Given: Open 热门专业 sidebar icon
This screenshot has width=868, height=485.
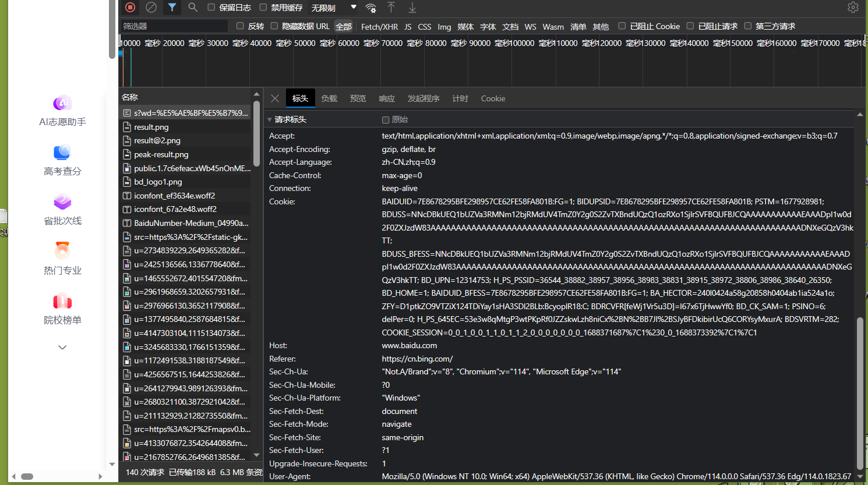Looking at the screenshot, I should (62, 252).
